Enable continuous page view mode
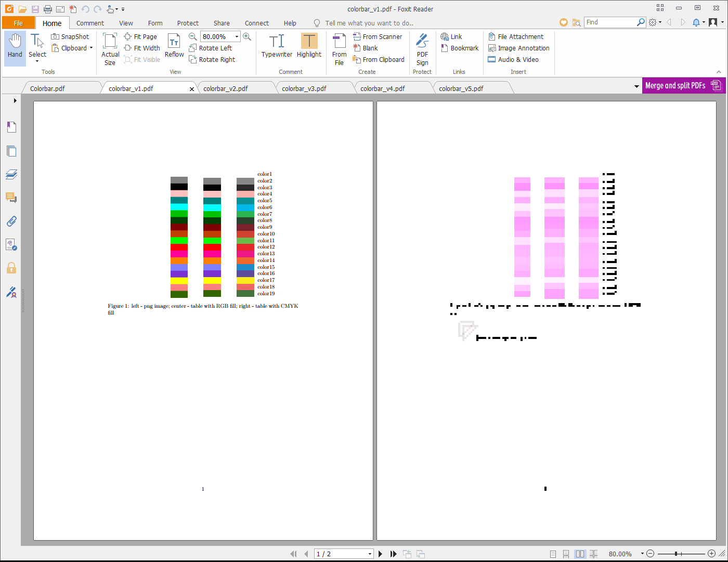The height and width of the screenshot is (562, 728). (x=566, y=554)
